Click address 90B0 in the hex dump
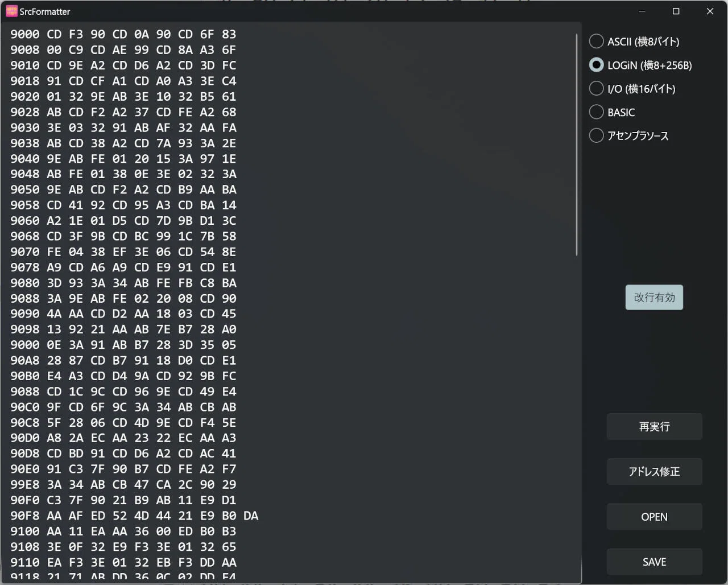 click(25, 376)
